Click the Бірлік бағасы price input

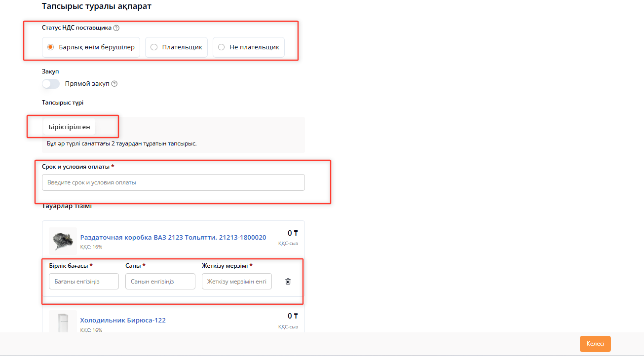coord(84,282)
